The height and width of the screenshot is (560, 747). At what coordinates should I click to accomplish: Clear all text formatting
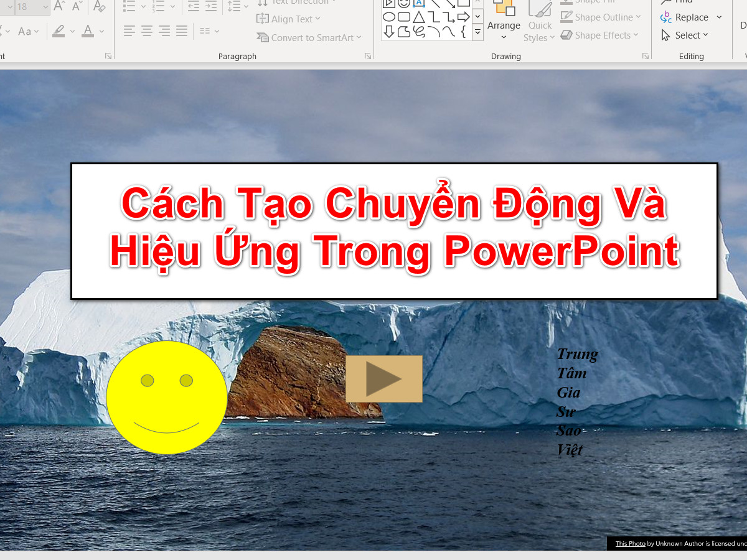(99, 7)
